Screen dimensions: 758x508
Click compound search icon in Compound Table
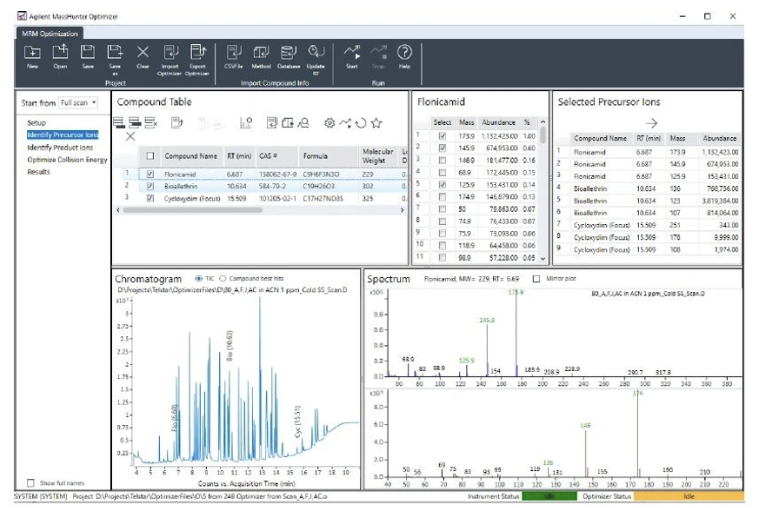304,123
